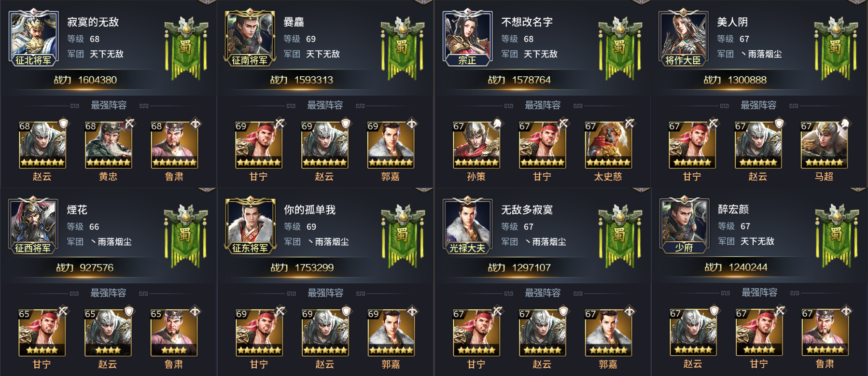Select 赵云 hero card in 无敌多寂寞's lineup

click(x=542, y=333)
